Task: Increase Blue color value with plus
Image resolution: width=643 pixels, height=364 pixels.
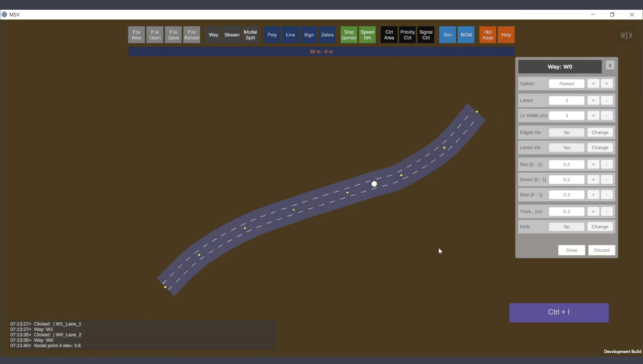Action: tap(593, 195)
